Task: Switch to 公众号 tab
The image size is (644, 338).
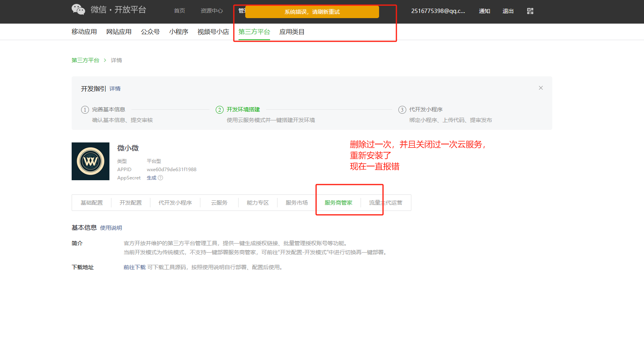Action: (150, 32)
